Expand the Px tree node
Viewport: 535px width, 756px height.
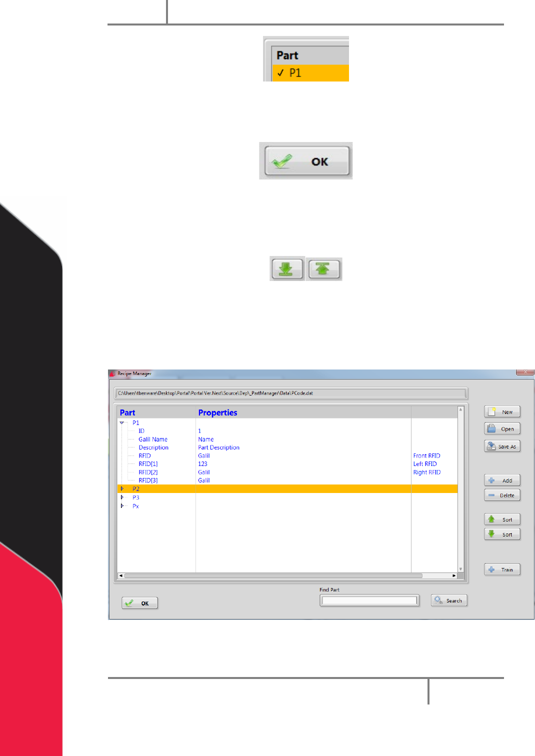pos(121,506)
